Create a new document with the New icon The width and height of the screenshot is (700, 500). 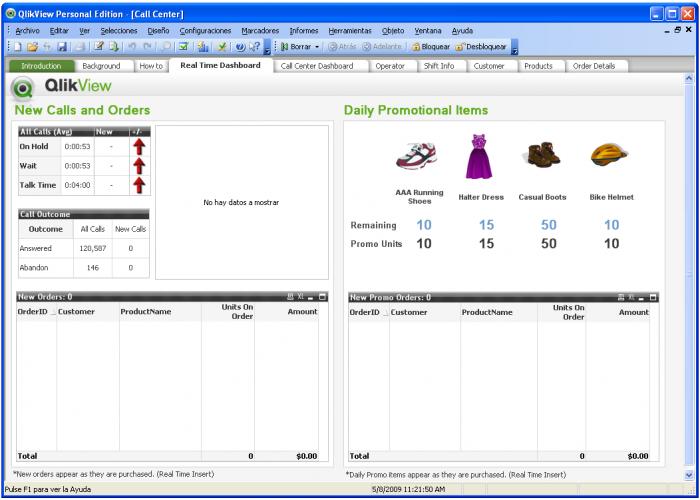point(17,47)
